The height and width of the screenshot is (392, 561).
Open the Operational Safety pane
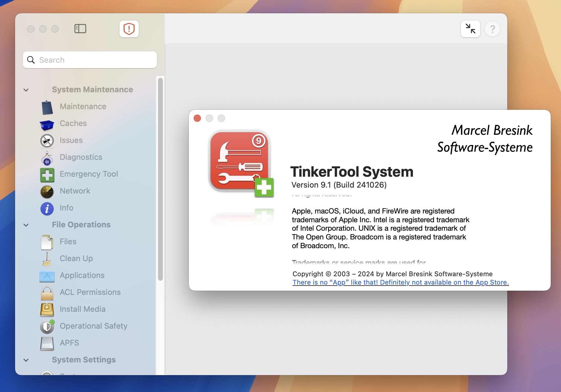(x=93, y=326)
